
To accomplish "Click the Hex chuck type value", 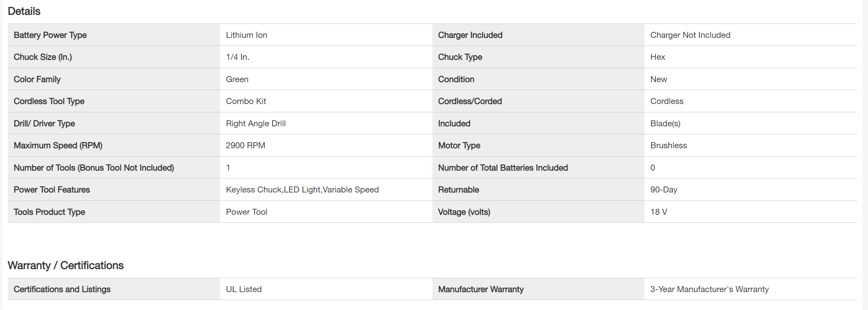I will (658, 57).
